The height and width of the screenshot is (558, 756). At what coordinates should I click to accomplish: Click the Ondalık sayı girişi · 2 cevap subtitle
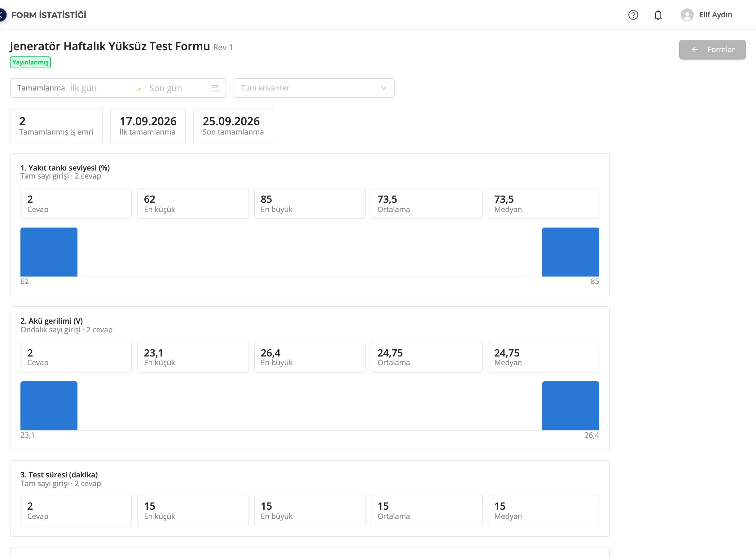[67, 330]
